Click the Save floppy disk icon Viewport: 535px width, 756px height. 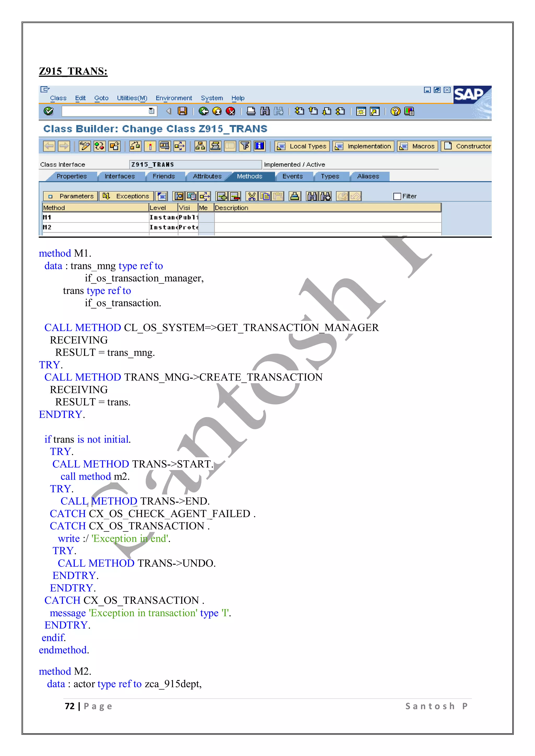(x=182, y=111)
